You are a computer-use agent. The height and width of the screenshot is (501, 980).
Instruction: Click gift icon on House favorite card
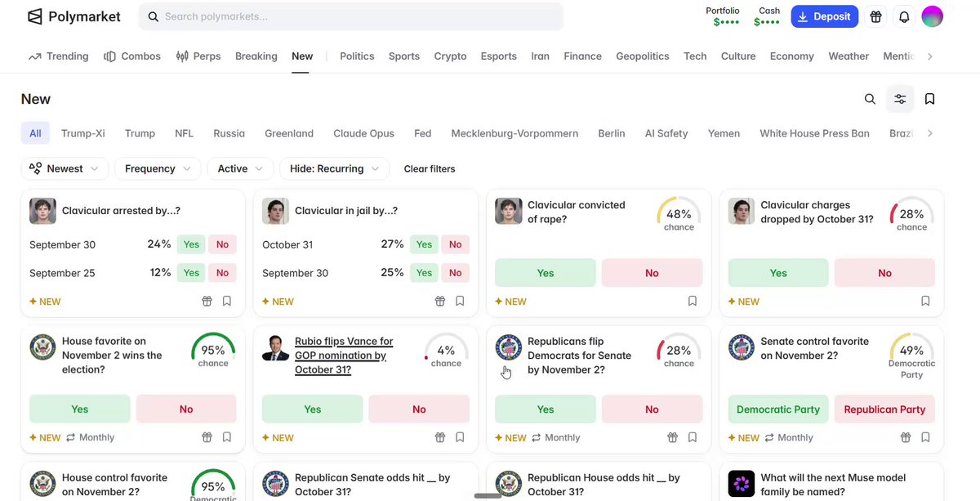[207, 437]
